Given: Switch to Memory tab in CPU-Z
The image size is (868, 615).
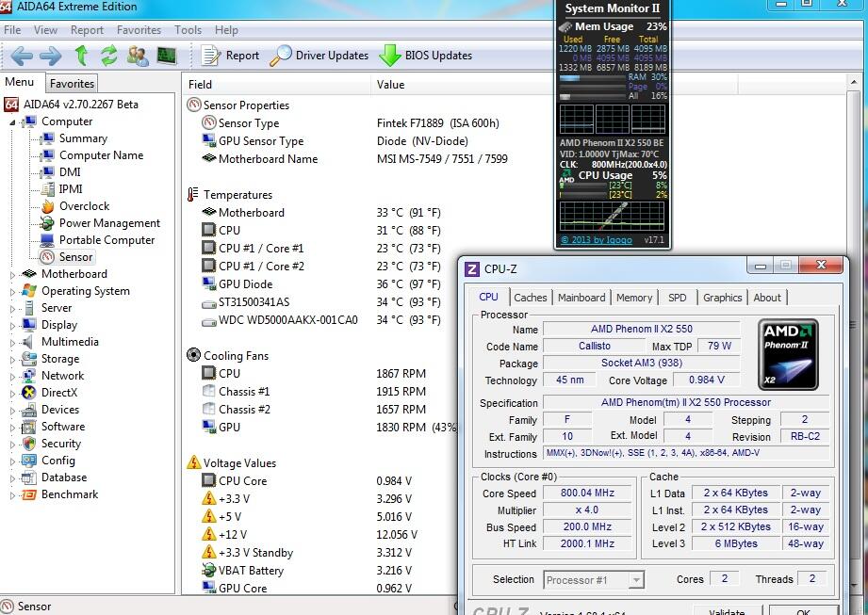Looking at the screenshot, I should (634, 298).
